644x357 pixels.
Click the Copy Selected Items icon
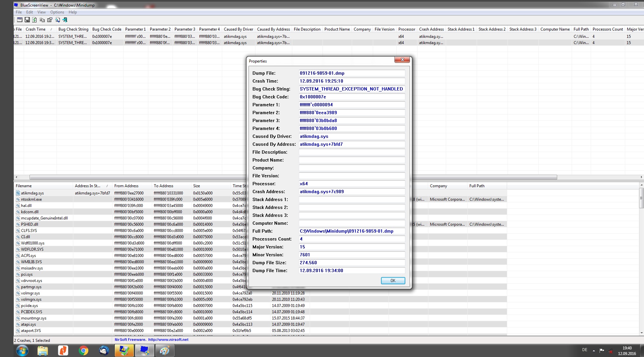(x=42, y=20)
